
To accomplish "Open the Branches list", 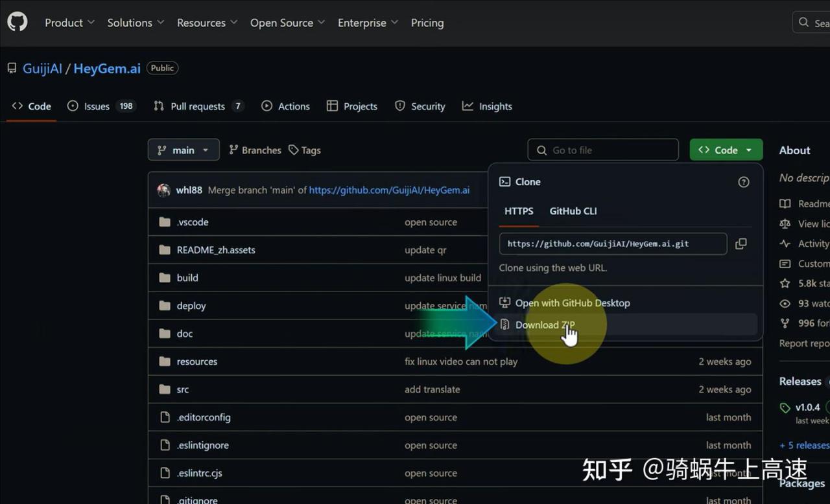I will (255, 150).
